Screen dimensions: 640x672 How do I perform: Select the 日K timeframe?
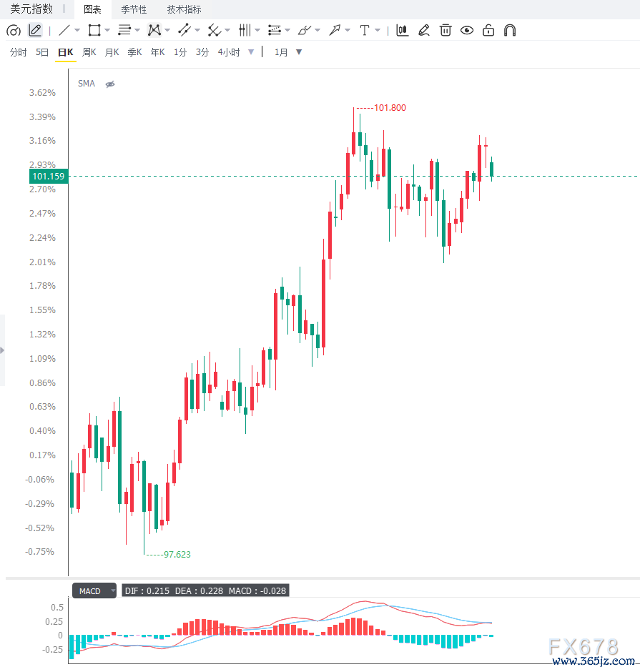click(x=66, y=52)
